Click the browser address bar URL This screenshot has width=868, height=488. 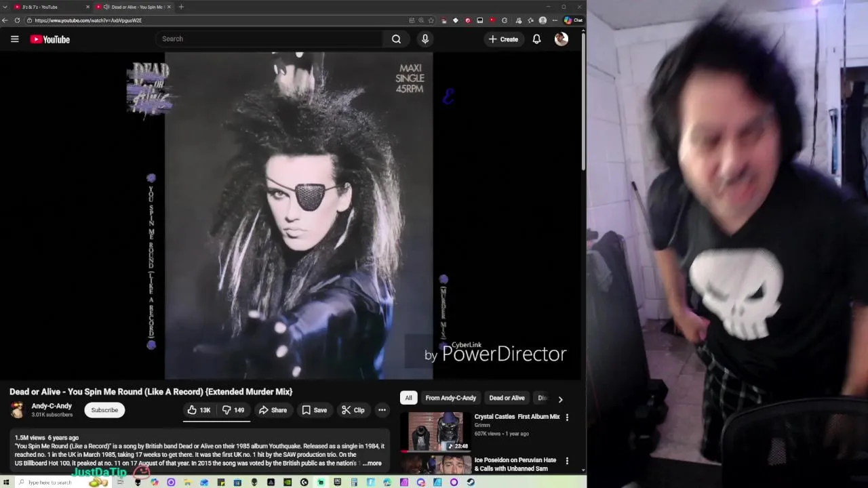point(89,20)
